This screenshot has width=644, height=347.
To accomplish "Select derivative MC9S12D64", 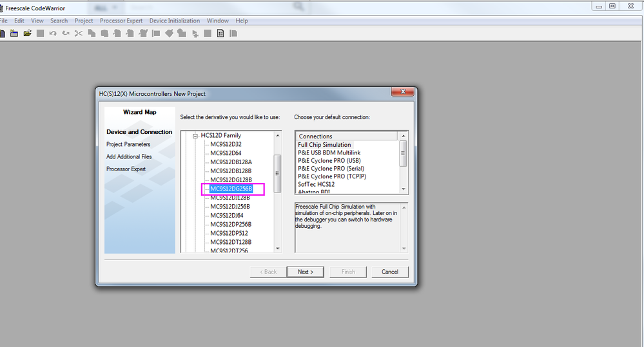I will (226, 153).
